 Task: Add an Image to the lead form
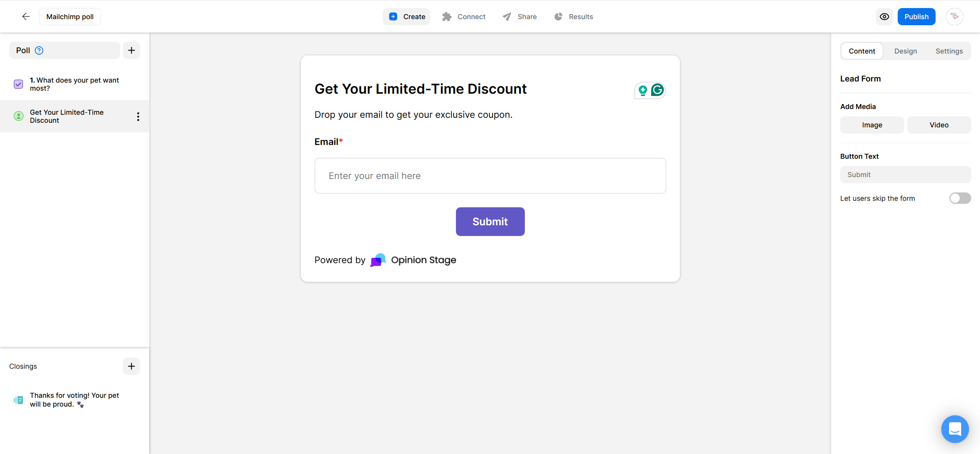[x=872, y=125]
